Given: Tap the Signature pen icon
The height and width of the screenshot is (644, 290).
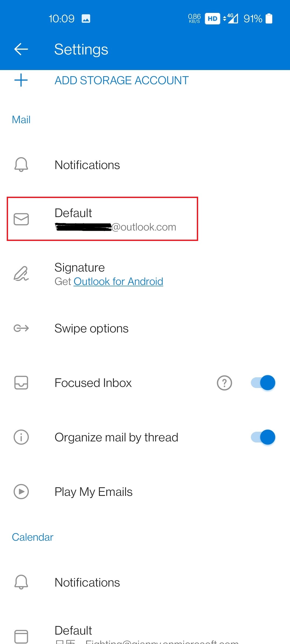Looking at the screenshot, I should pyautogui.click(x=21, y=274).
